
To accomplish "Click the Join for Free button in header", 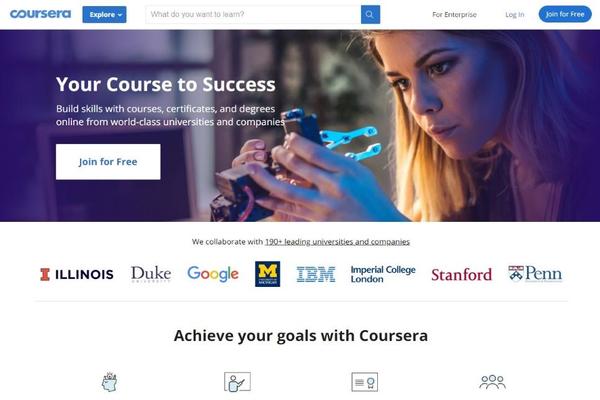I will 565,14.
